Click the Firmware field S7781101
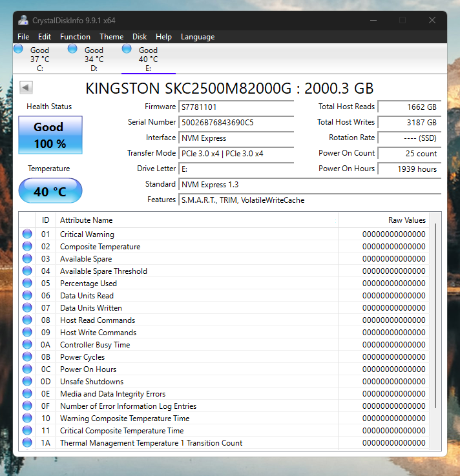Viewport: 460px width, 476px height. tap(236, 107)
